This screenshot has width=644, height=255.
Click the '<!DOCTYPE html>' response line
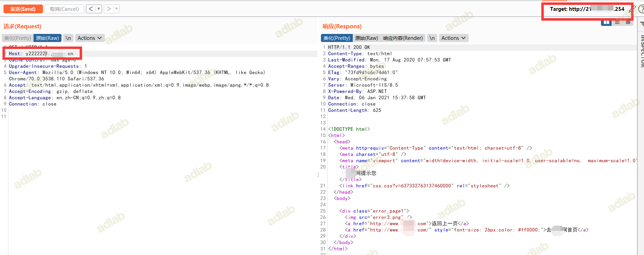(349, 129)
